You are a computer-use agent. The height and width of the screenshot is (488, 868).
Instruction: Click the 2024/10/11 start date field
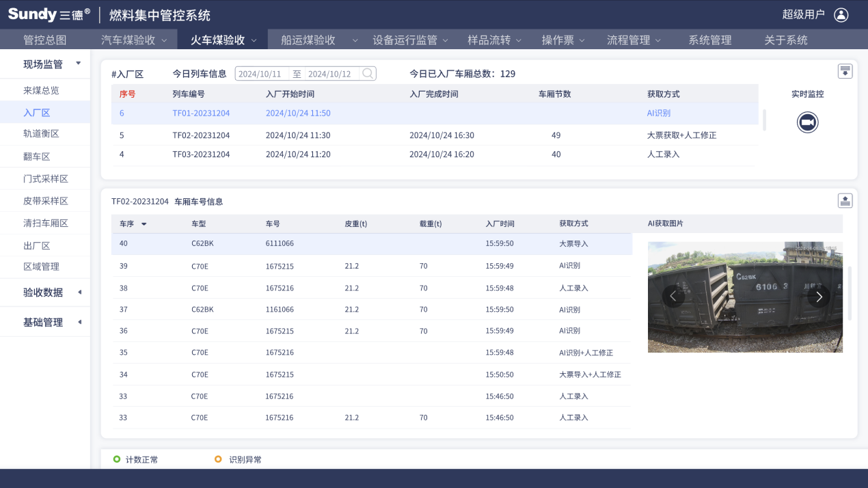(x=259, y=72)
